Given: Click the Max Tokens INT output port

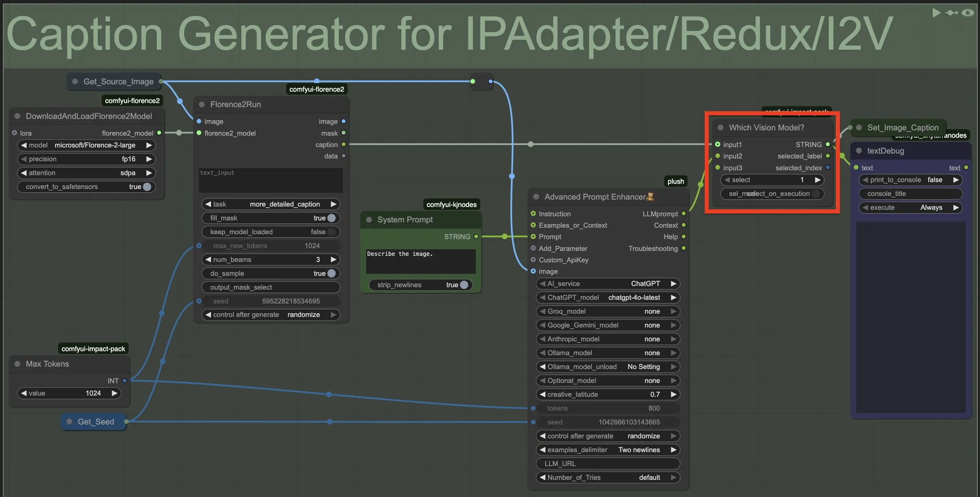Looking at the screenshot, I should pos(125,381).
